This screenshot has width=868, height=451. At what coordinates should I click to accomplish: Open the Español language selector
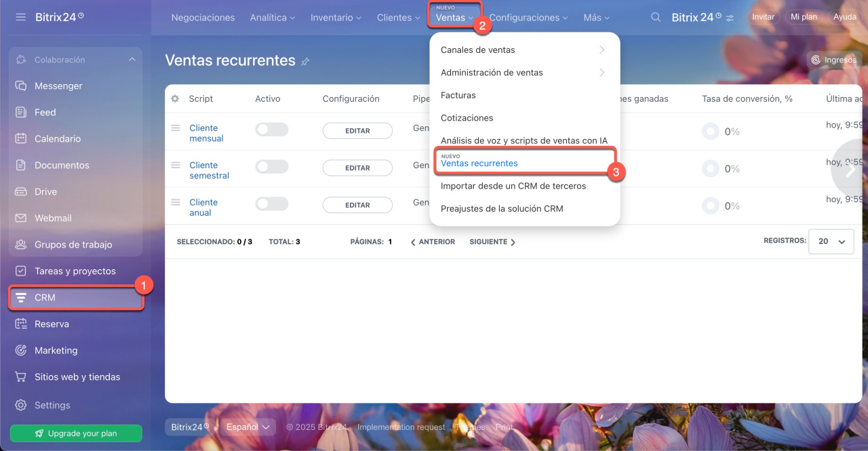coord(248,427)
